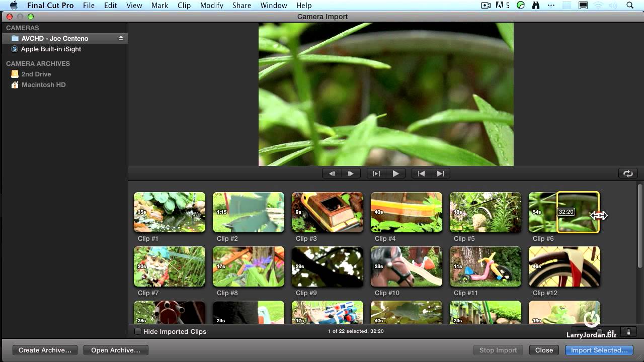
Task: Eject the AVCHD - Joe Centeno camera
Action: (121, 38)
